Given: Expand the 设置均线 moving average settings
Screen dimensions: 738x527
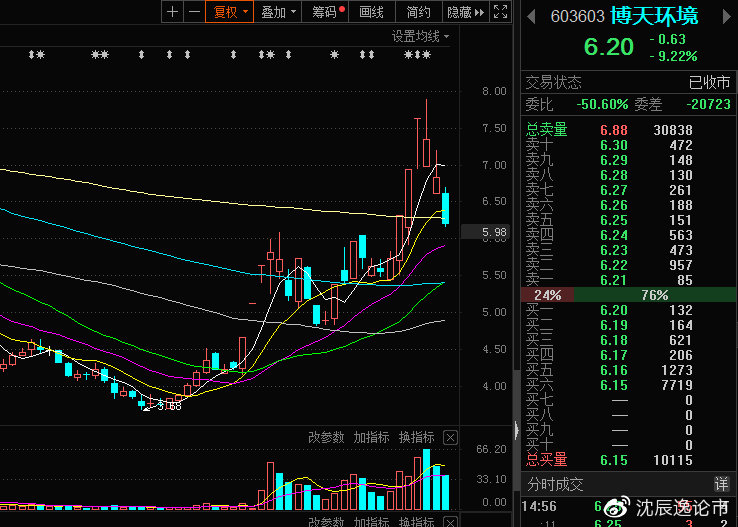Looking at the screenshot, I should 420,36.
